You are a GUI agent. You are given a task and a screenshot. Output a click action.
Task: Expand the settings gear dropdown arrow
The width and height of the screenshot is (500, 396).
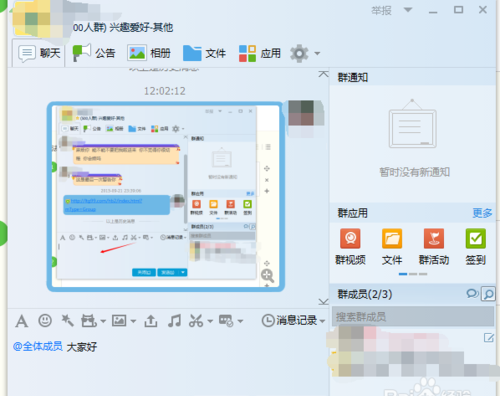pyautogui.click(x=317, y=53)
